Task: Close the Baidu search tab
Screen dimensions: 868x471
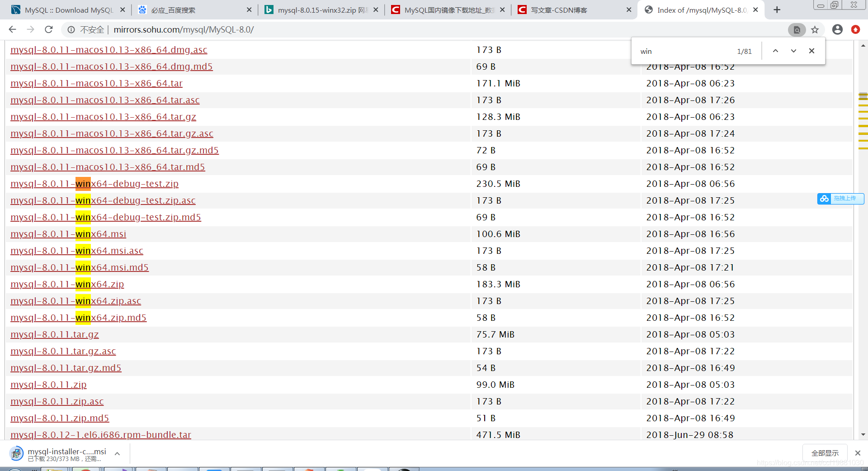Action: coord(249,10)
